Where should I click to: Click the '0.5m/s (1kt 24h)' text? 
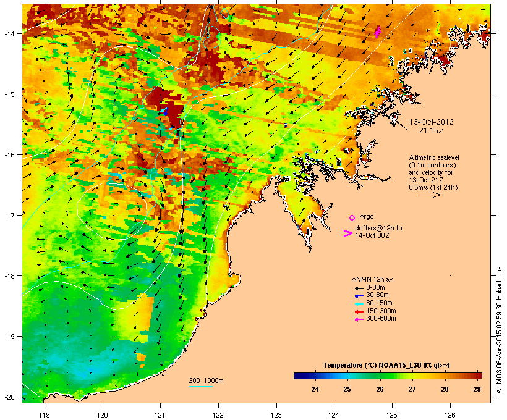(x=433, y=187)
